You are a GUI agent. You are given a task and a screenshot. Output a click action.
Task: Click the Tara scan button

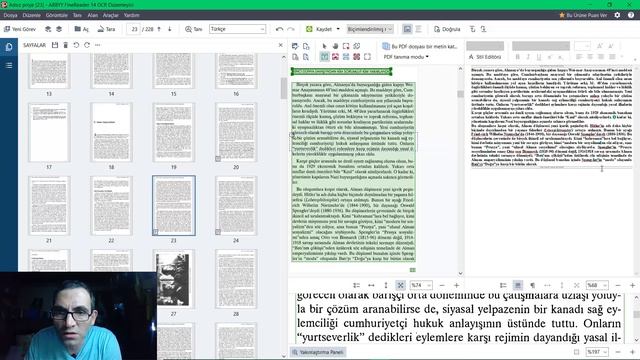(x=107, y=29)
